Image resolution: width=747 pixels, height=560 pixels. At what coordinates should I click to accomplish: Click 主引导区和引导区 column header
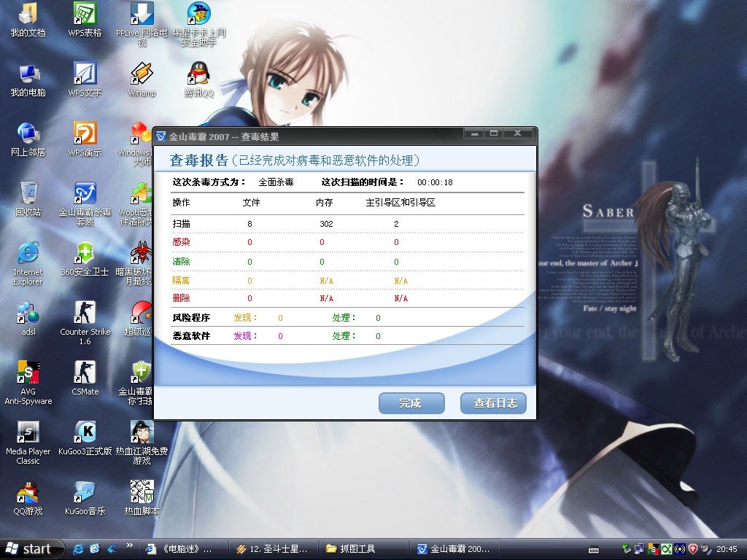(400, 203)
